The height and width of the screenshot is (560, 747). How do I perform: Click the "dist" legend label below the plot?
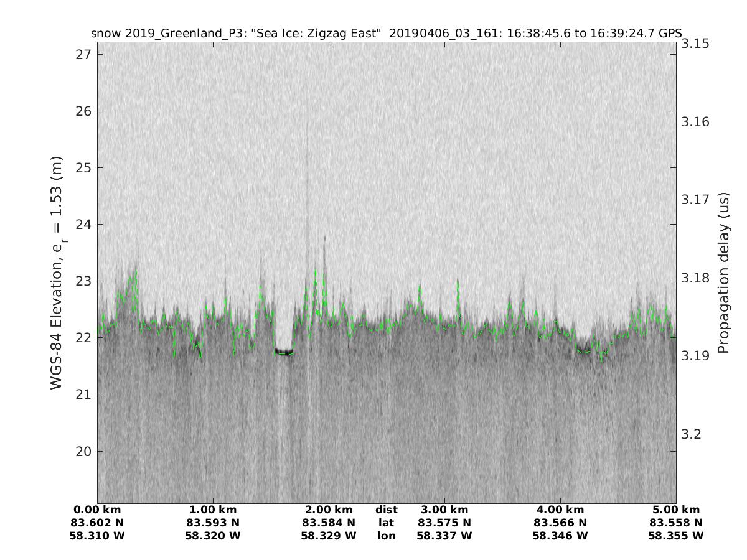(x=386, y=510)
